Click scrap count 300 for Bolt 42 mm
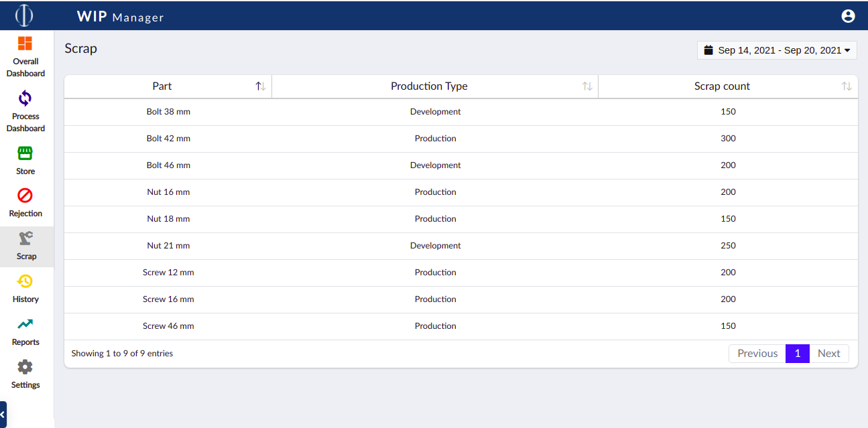 click(x=728, y=139)
